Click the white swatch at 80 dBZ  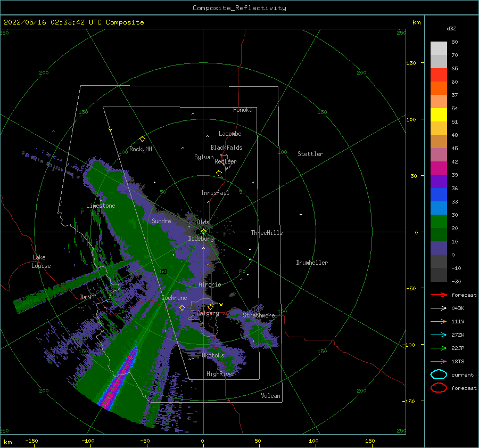pyautogui.click(x=439, y=48)
